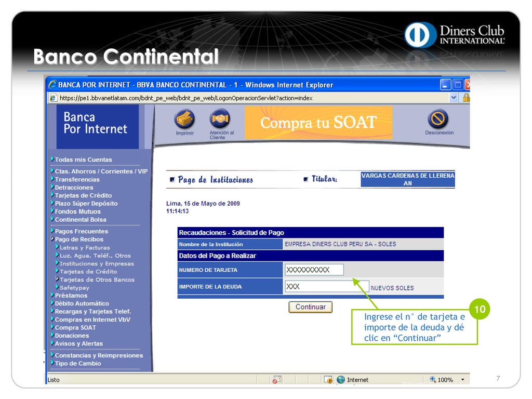The width and height of the screenshot is (532, 399).
Task: Click the page icon beside the URL
Action: click(54, 98)
